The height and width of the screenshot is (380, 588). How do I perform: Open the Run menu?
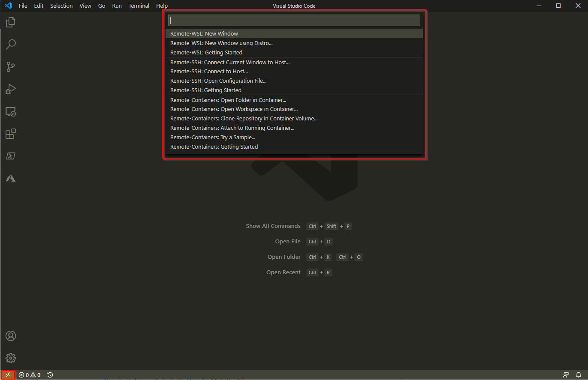[117, 6]
